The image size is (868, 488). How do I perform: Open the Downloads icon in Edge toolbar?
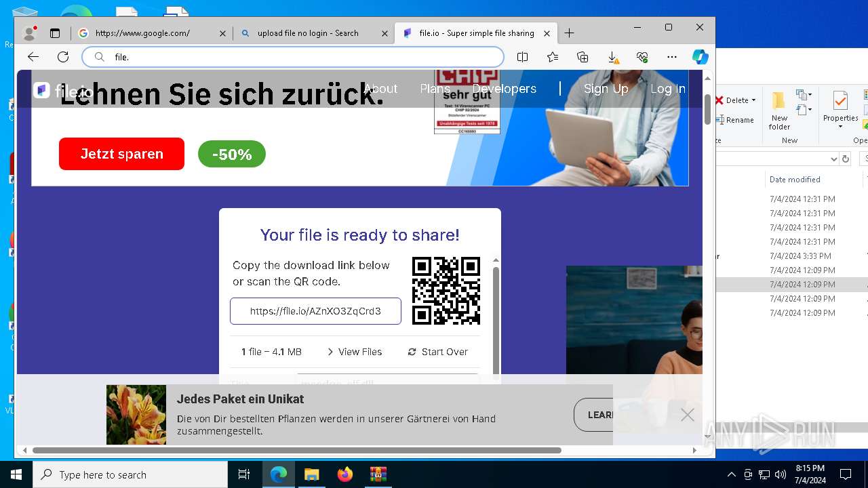point(612,57)
